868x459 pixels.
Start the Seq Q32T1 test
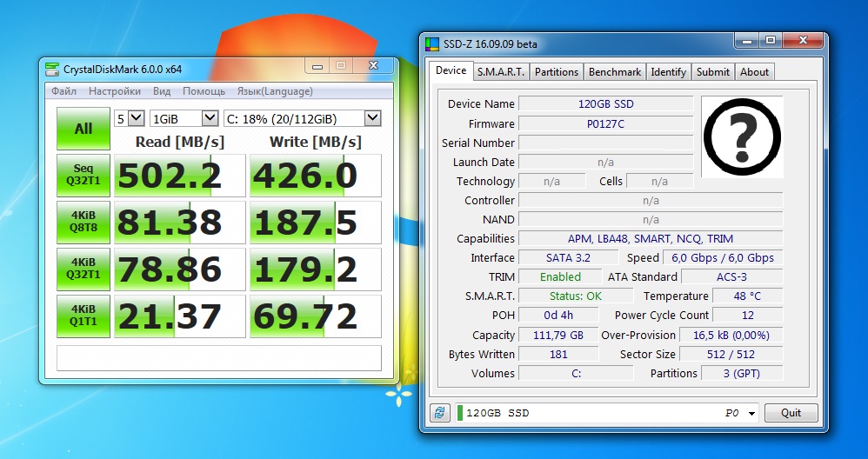click(83, 176)
